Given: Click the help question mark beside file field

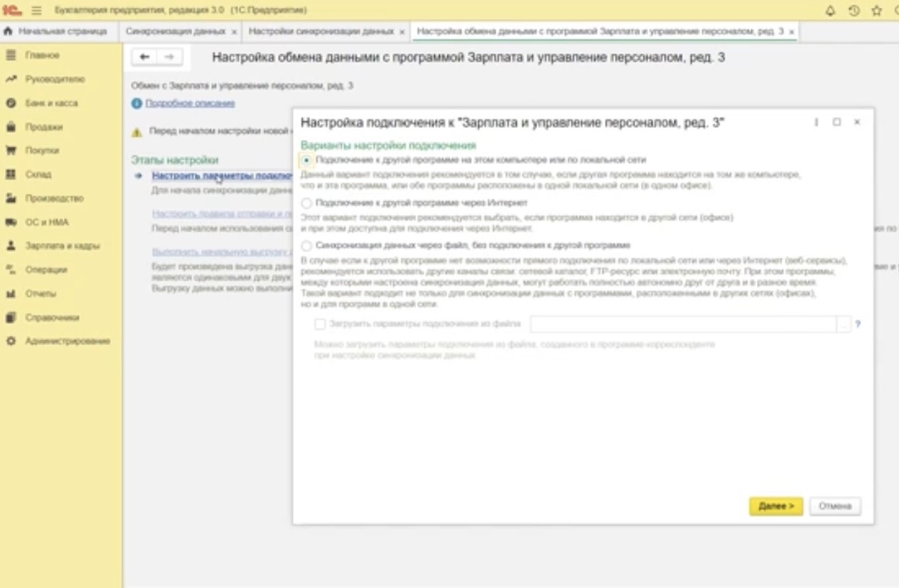Looking at the screenshot, I should [x=858, y=324].
